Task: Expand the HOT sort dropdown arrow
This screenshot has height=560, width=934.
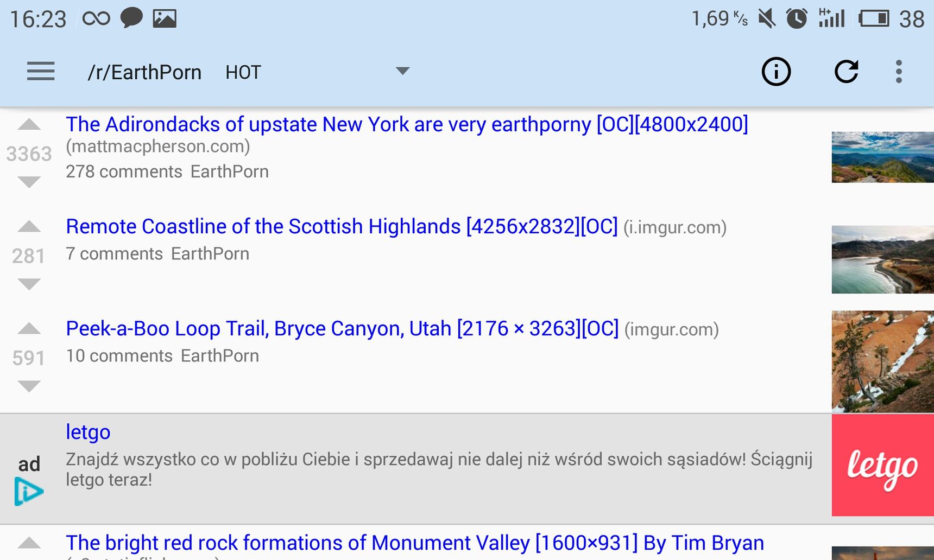Action: (402, 71)
